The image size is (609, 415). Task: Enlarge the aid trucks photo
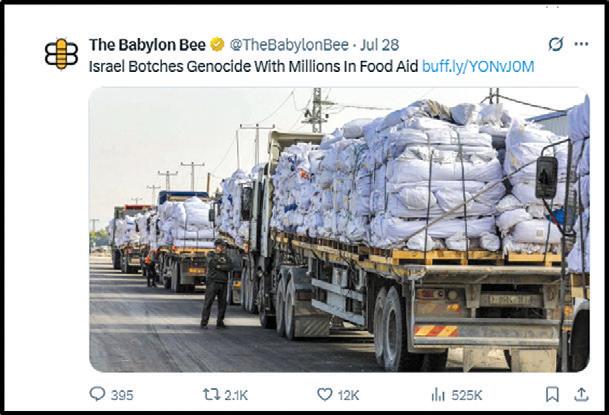pyautogui.click(x=339, y=229)
